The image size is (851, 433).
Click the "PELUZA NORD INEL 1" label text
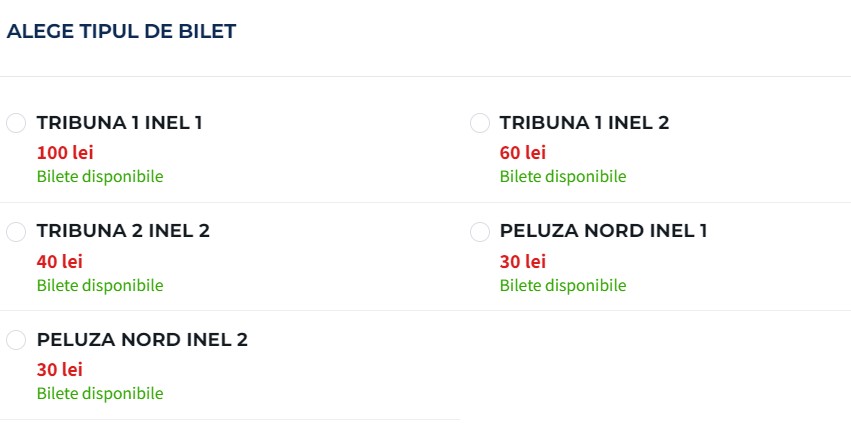coord(603,231)
